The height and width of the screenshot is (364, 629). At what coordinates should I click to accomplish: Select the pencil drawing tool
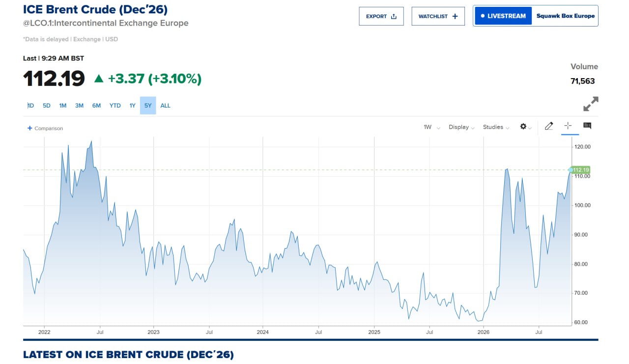549,126
